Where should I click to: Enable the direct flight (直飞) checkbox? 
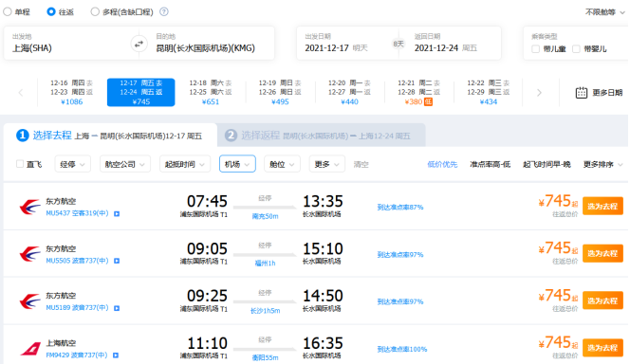click(x=20, y=164)
